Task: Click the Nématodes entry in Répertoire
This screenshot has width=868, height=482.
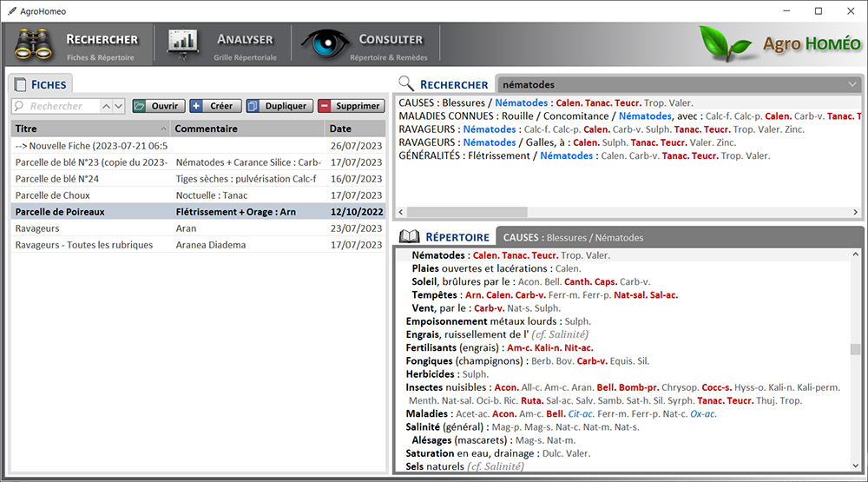Action: tap(511, 255)
